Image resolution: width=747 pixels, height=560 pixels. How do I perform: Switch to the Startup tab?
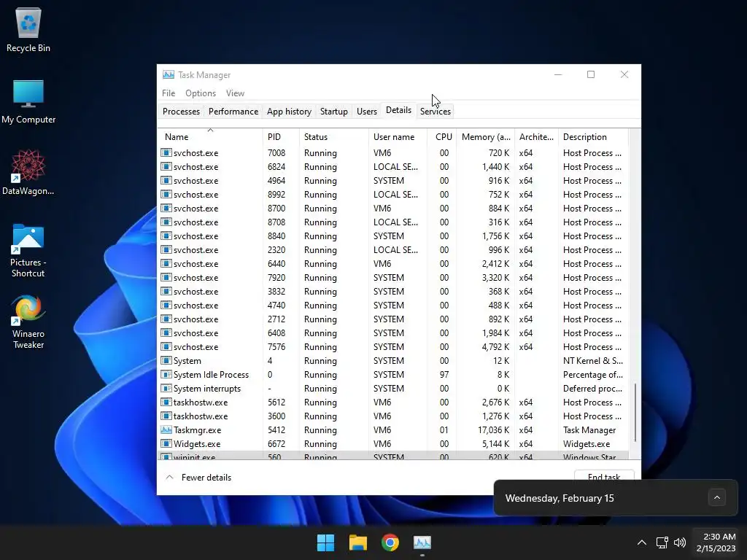(x=334, y=112)
